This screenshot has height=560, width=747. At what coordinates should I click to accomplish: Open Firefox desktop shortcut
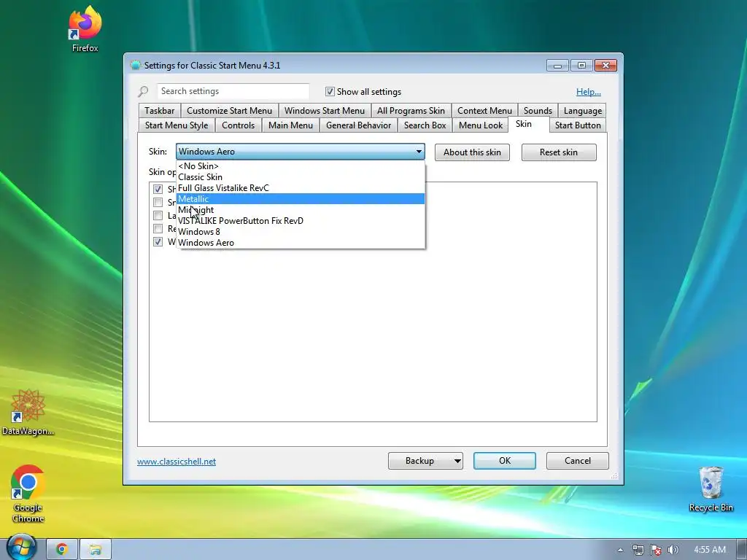click(x=85, y=28)
